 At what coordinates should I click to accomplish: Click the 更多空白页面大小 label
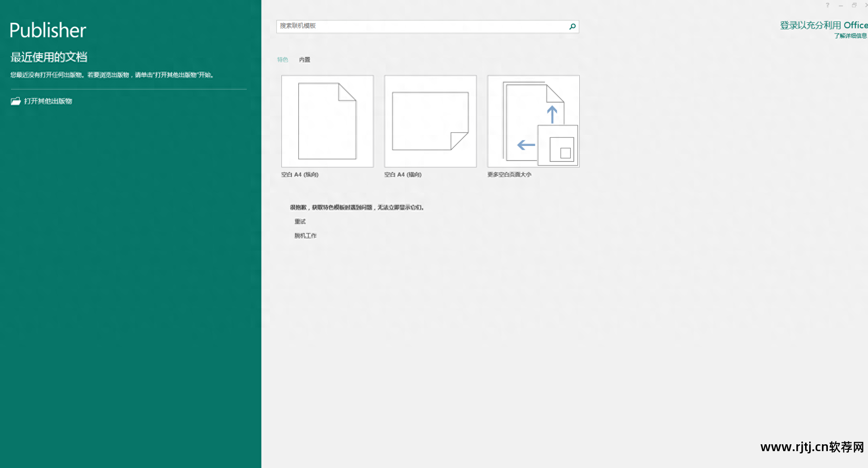tap(509, 175)
